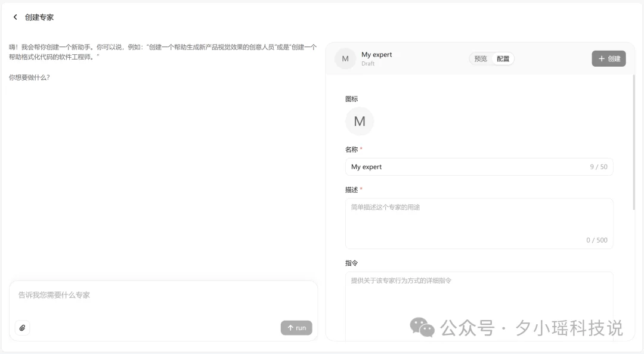Click the up-arrow icon in the run button
Viewport: 644px width, 354px height.
(289, 327)
